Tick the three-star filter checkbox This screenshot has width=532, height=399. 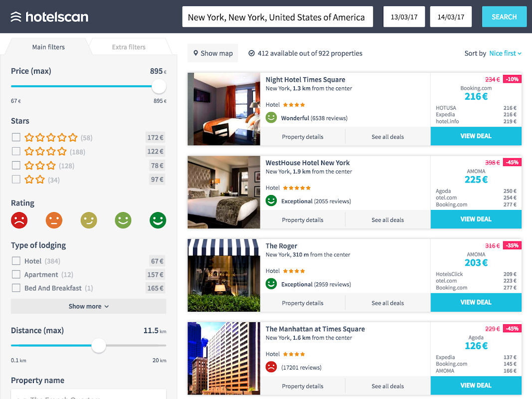[x=16, y=165]
